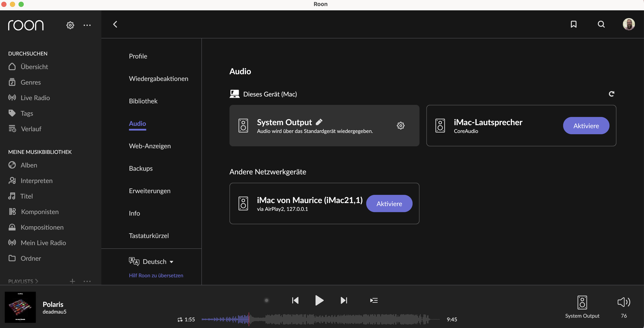This screenshot has width=644, height=328.
Task: Start playback with play button
Action: tap(319, 300)
